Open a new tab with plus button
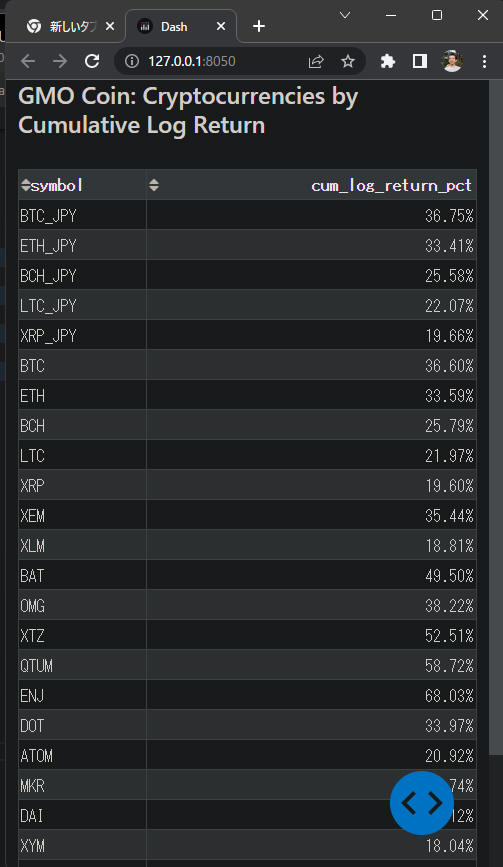Viewport: 503px width, 867px height. click(259, 26)
